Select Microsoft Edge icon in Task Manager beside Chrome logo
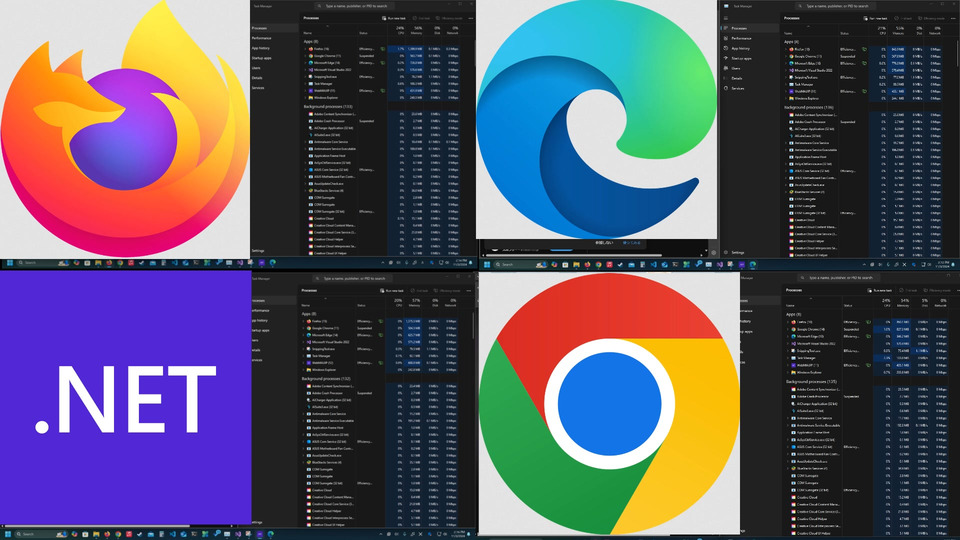 point(793,336)
